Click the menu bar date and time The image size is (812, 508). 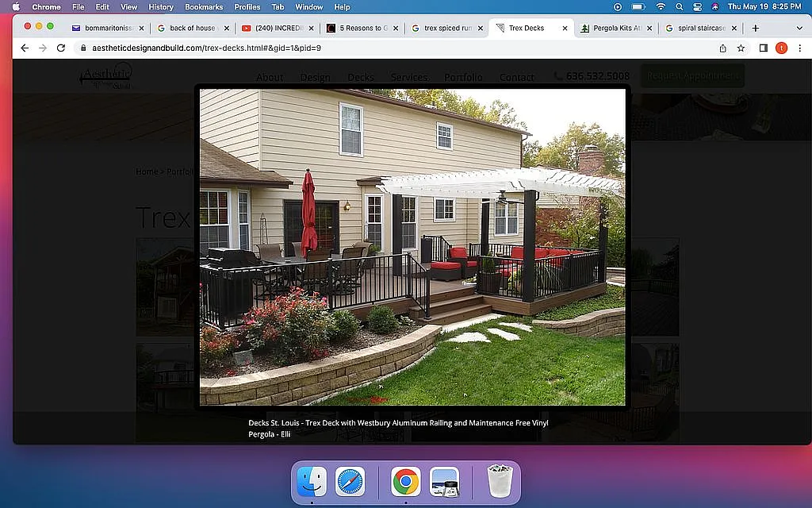[764, 6]
